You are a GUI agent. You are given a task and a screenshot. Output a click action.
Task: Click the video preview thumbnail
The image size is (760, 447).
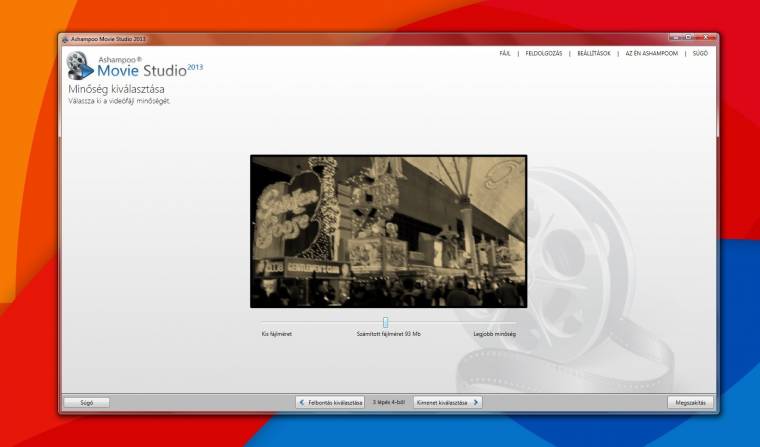[388, 231]
